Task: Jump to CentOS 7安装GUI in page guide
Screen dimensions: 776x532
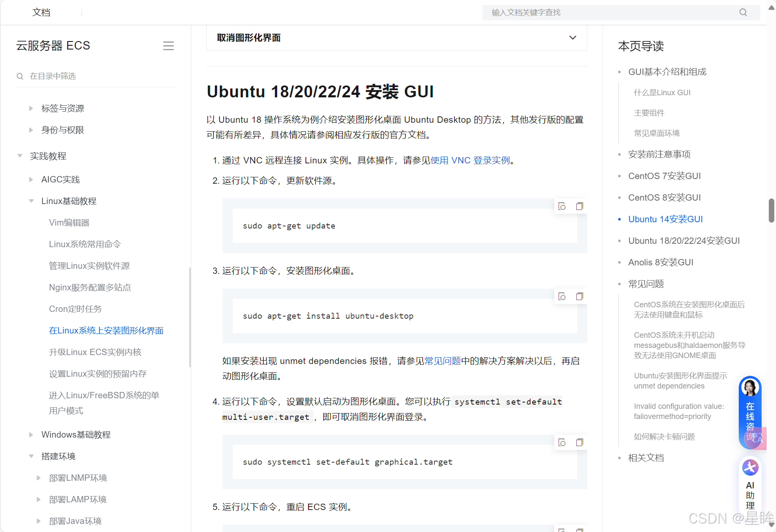Action: 664,176
